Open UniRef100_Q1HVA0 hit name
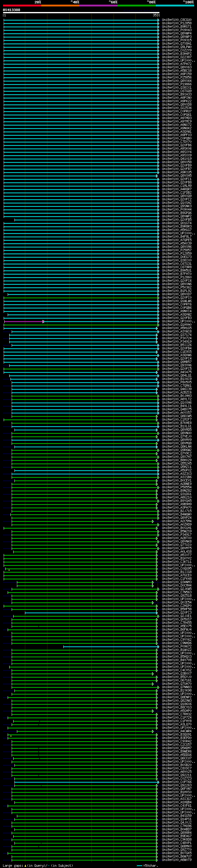This screenshot has height=868, width=197. pos(176,325)
